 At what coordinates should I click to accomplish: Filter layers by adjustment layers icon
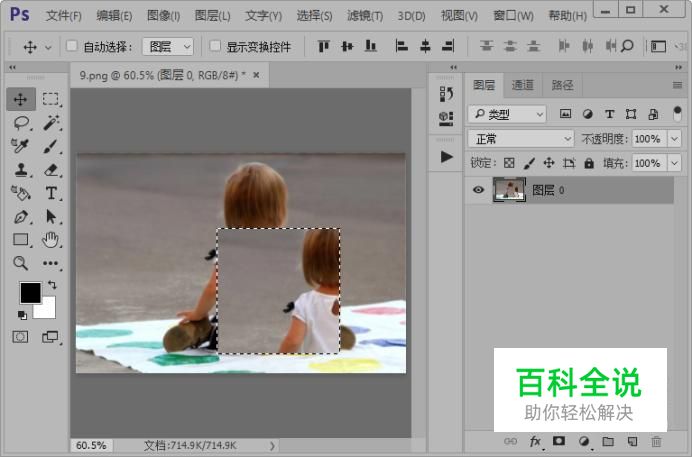click(587, 114)
